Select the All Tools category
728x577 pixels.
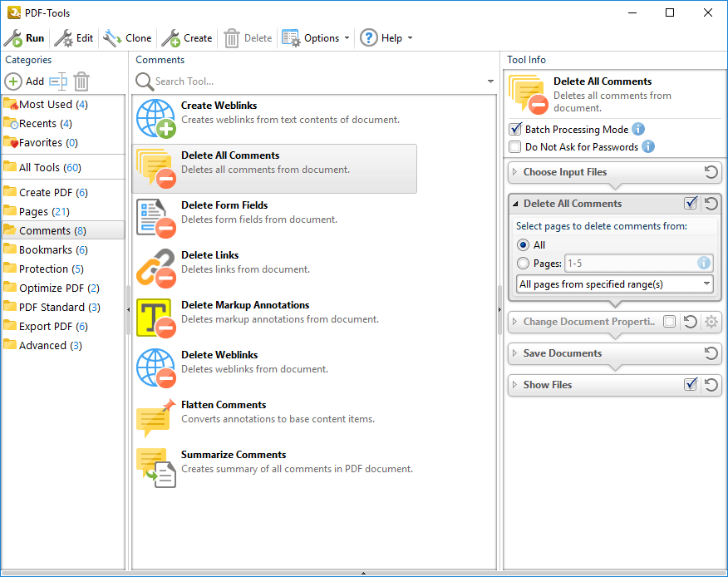(50, 167)
